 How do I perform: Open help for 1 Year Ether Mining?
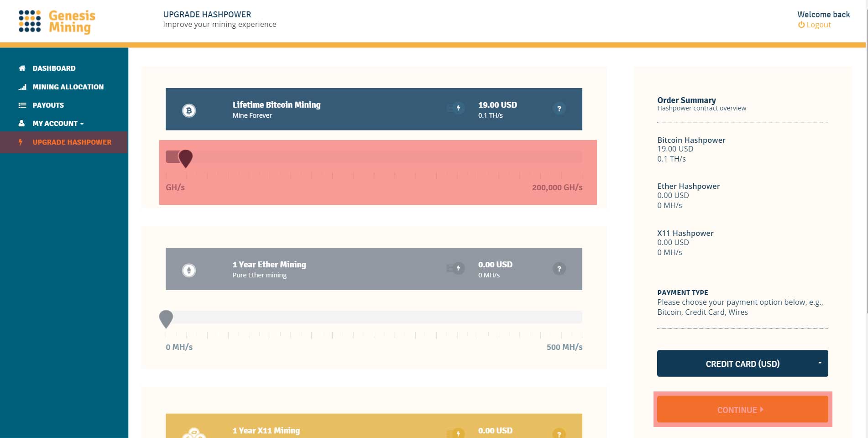tap(559, 269)
